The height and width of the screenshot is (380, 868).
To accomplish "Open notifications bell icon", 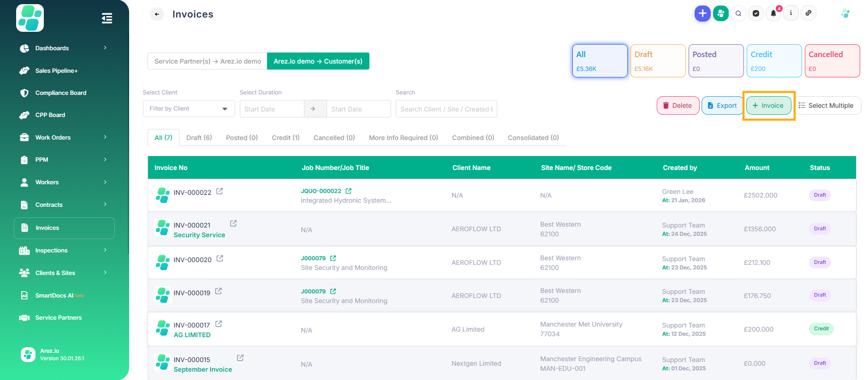I will point(773,13).
